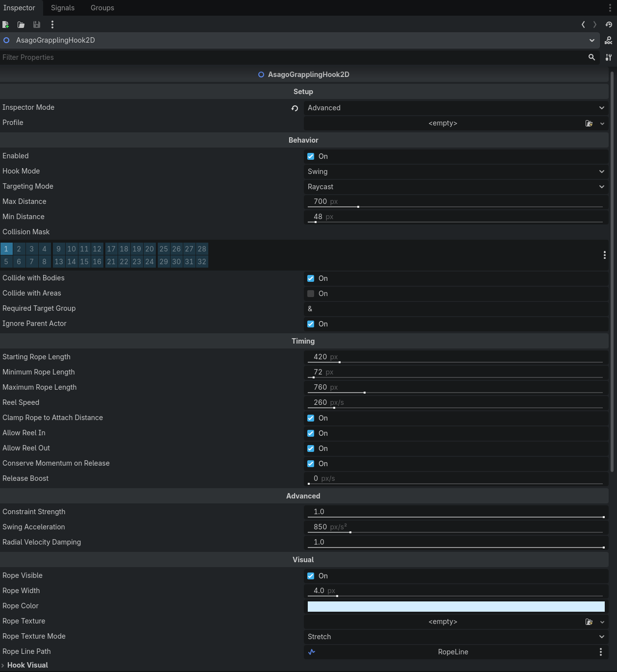Click the Constraint Strength 1.0 value
This screenshot has width=617, height=672.
tap(319, 512)
